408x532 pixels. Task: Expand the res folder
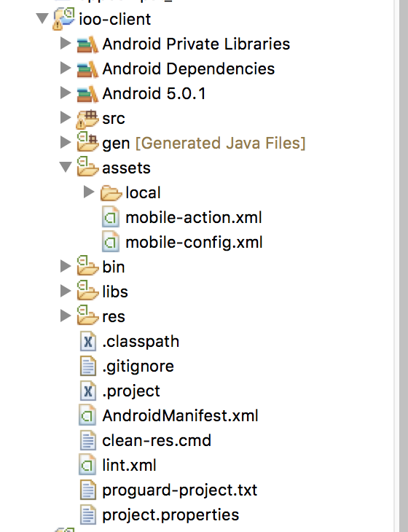pyautogui.click(x=65, y=316)
